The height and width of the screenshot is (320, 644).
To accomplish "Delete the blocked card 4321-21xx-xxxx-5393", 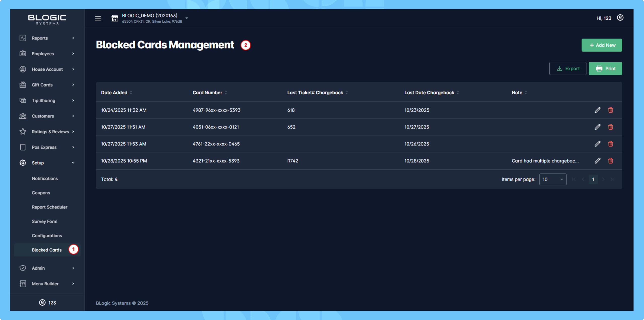I will click(611, 161).
